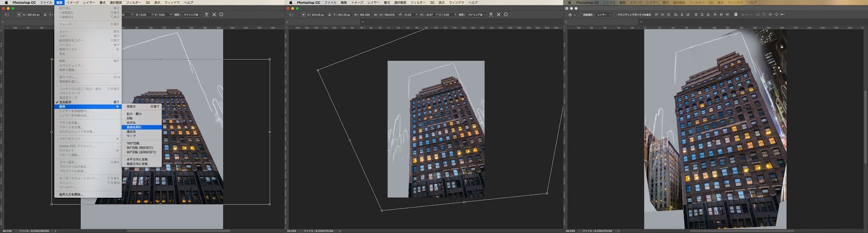Select Move tool icon in right window options bar
868x233 pixels.
(x=570, y=15)
